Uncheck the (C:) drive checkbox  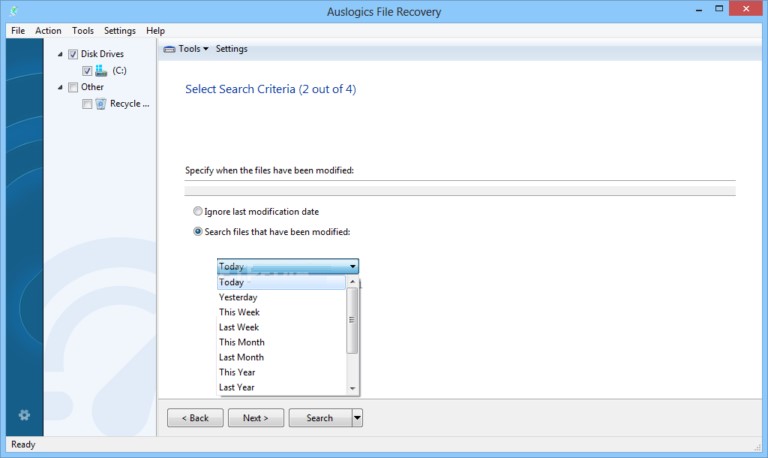[x=87, y=71]
